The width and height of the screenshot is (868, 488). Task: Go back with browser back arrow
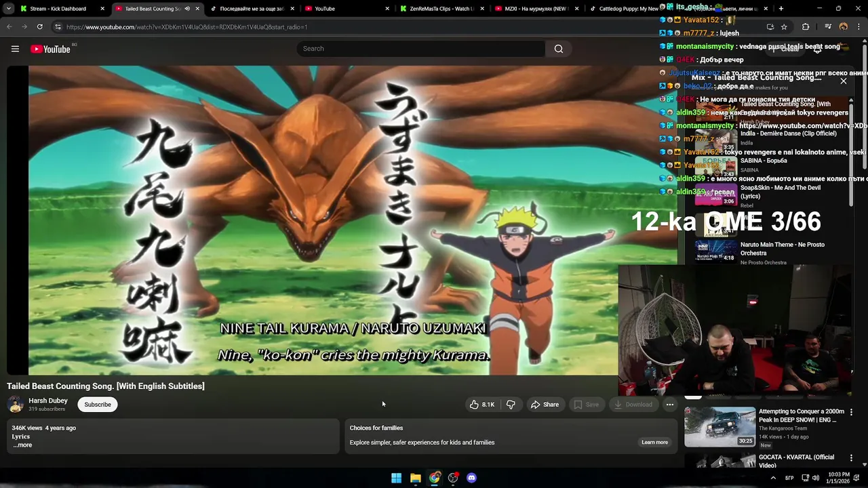pyautogui.click(x=9, y=26)
